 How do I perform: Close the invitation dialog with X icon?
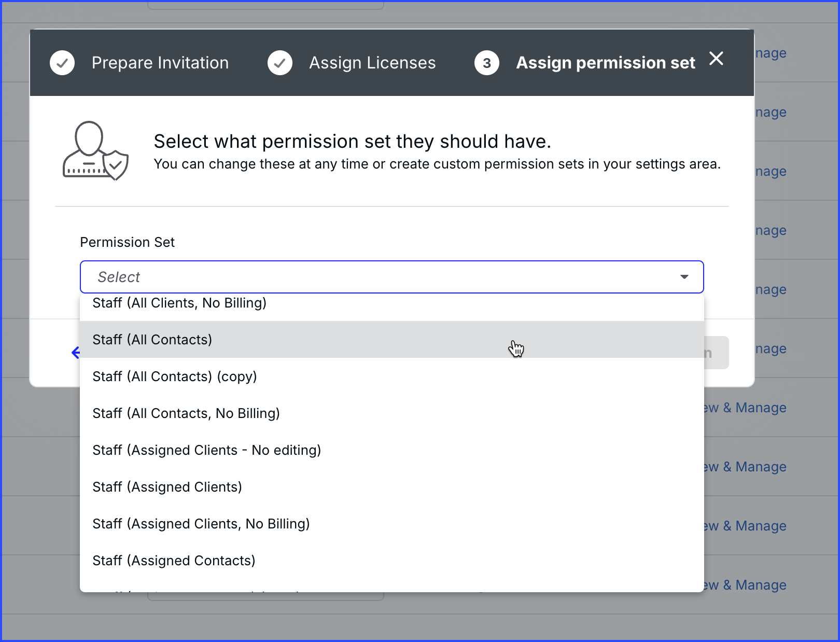point(716,59)
